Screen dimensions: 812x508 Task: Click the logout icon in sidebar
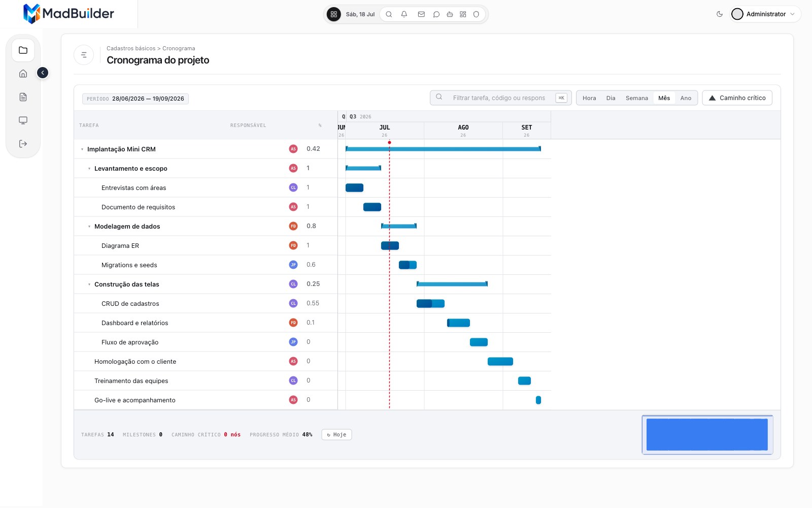(23, 144)
